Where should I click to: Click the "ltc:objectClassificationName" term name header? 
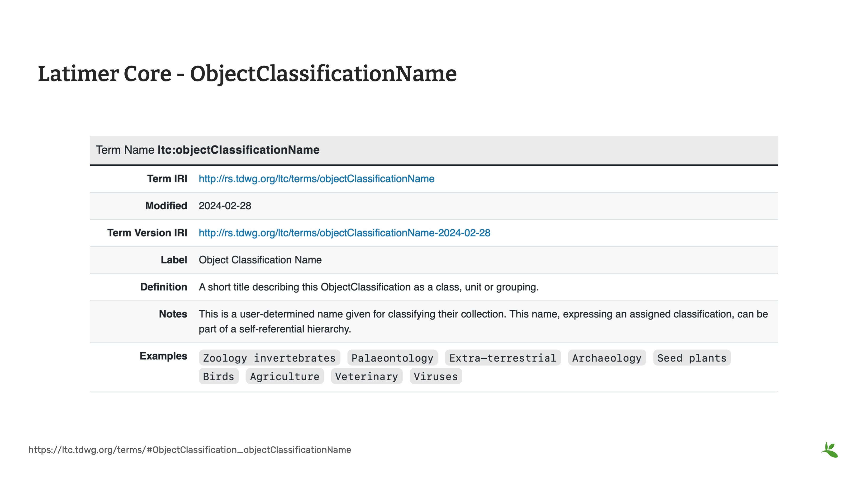pyautogui.click(x=238, y=150)
